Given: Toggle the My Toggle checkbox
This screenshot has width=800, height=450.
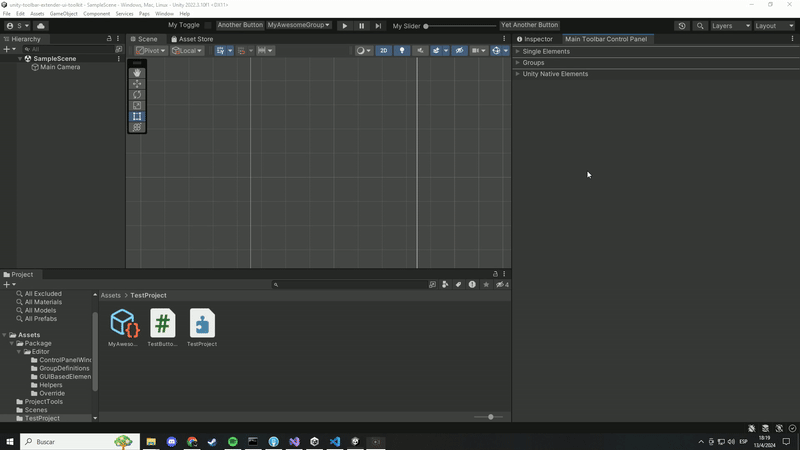Looking at the screenshot, I should click(x=208, y=25).
